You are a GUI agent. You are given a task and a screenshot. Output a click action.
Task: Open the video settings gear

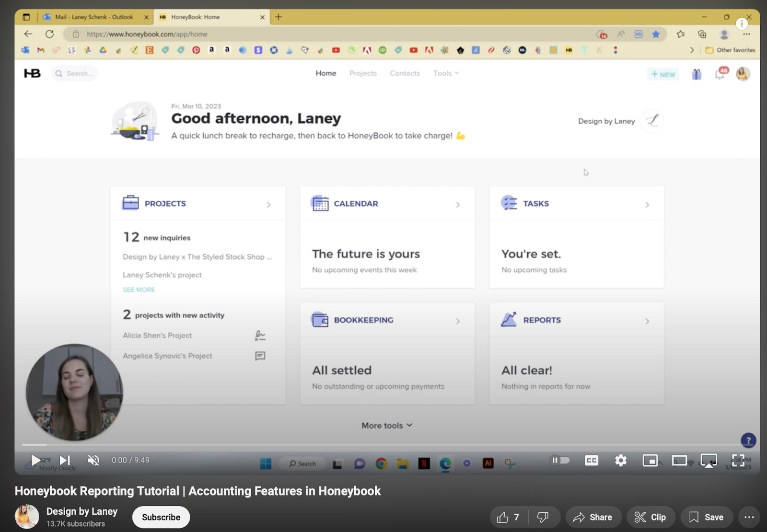621,461
